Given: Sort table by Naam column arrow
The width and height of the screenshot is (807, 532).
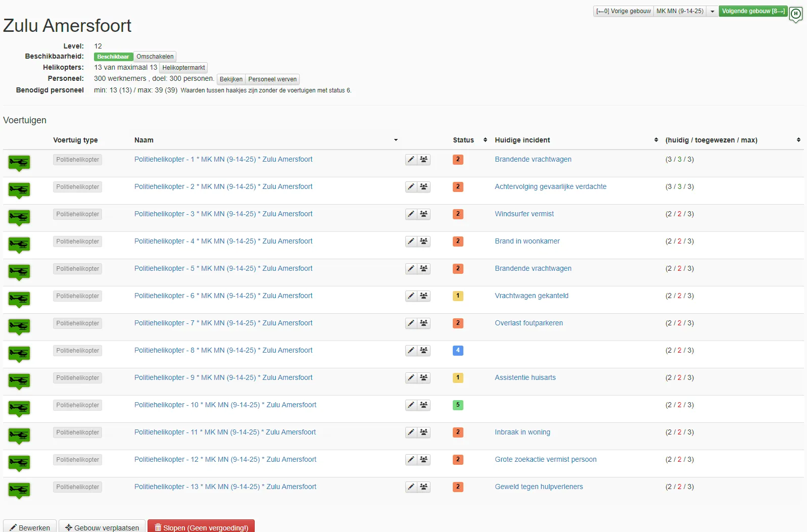Looking at the screenshot, I should [x=396, y=140].
